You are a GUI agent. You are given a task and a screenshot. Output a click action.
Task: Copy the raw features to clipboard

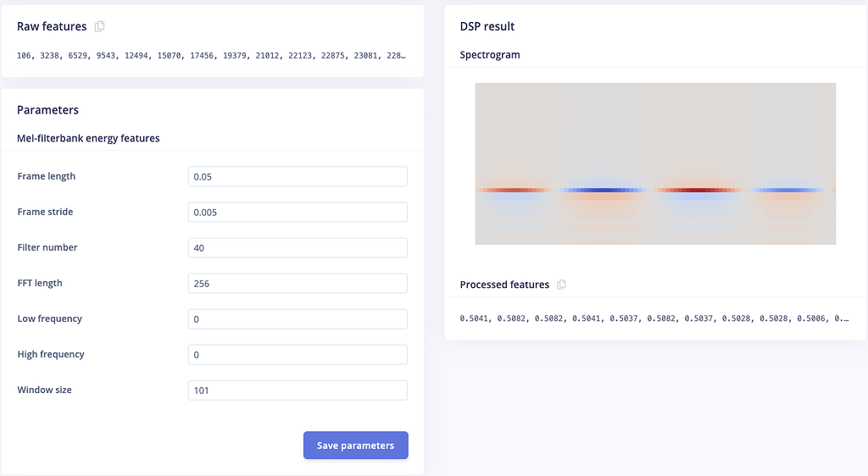click(x=100, y=26)
